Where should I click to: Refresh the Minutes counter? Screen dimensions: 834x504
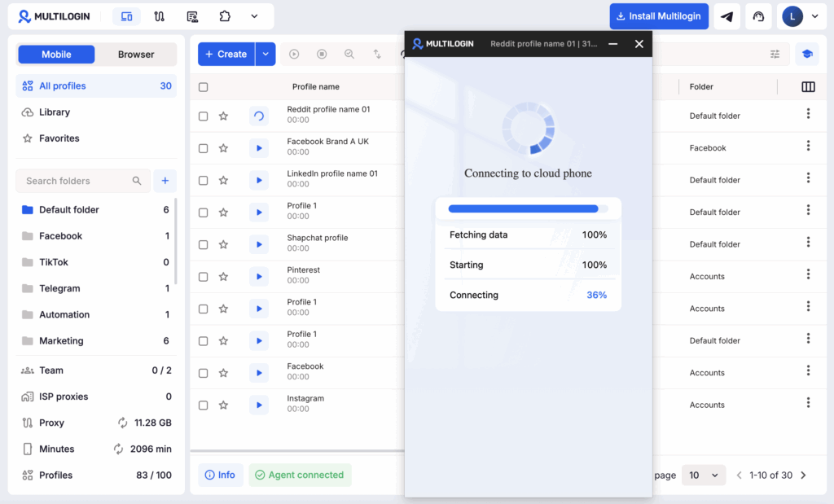point(118,449)
